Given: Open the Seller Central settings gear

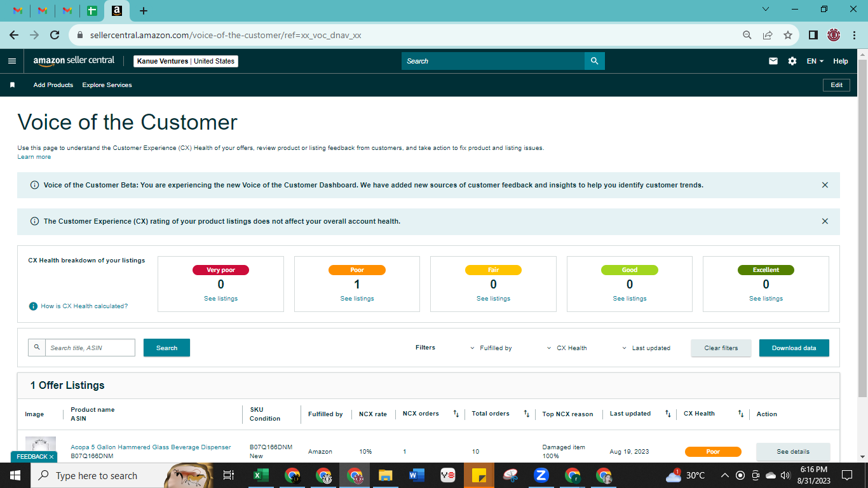Looking at the screenshot, I should pyautogui.click(x=792, y=61).
